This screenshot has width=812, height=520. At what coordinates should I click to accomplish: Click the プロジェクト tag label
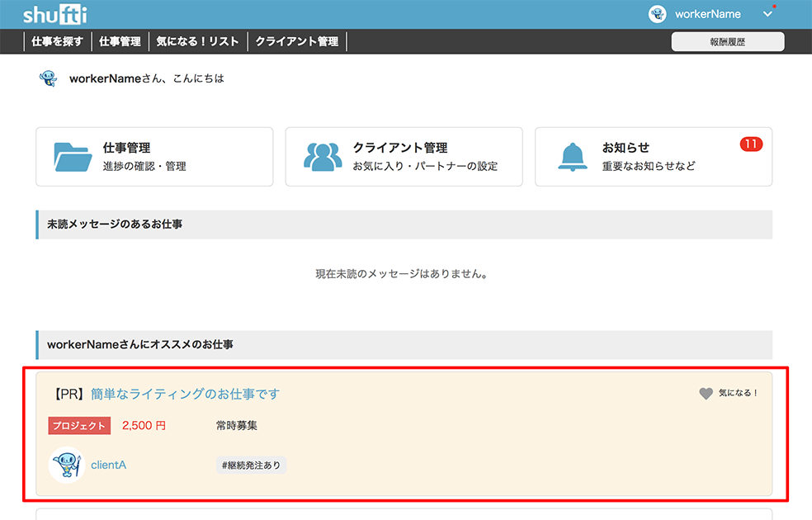(79, 426)
